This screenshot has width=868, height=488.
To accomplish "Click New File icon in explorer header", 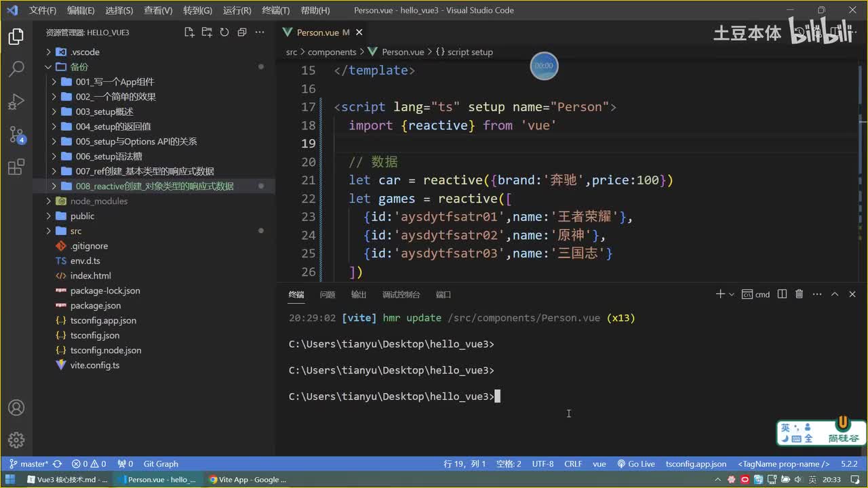I will [189, 33].
